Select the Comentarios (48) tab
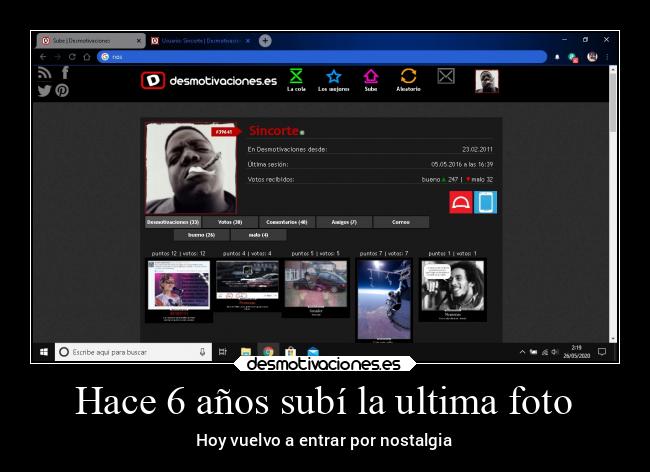This screenshot has width=650, height=472. click(x=287, y=222)
